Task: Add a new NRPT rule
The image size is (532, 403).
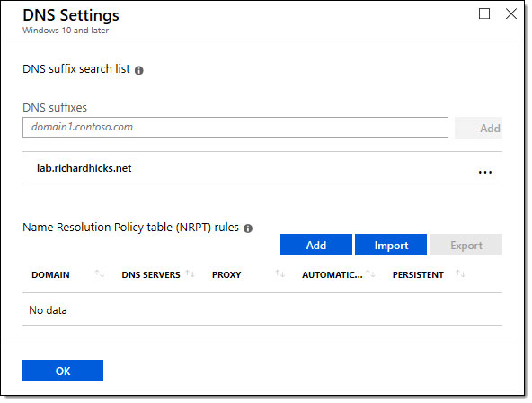Action: [x=316, y=245]
